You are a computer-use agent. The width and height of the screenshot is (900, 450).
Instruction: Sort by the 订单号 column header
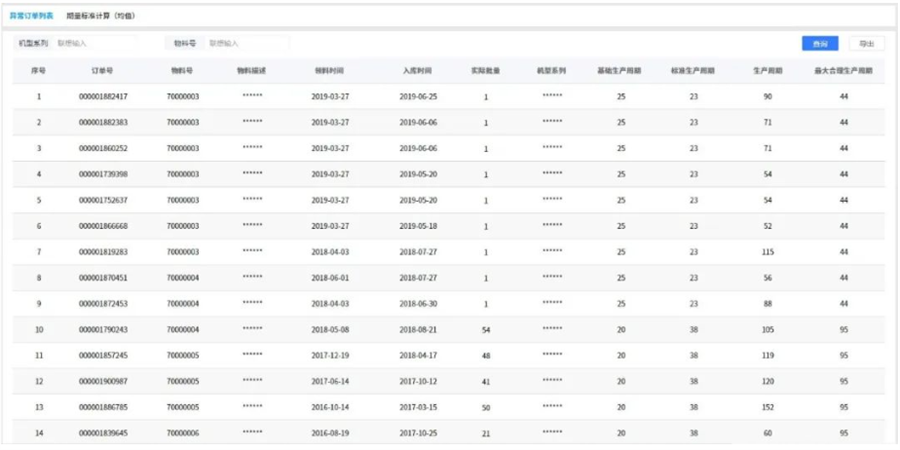coord(102,71)
